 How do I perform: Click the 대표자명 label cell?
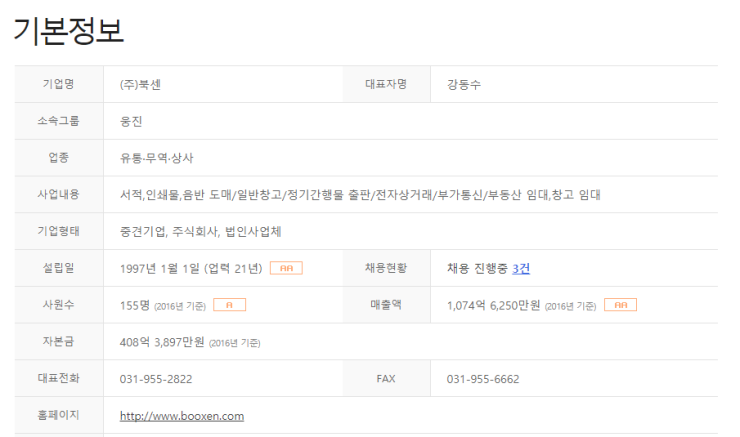click(386, 85)
